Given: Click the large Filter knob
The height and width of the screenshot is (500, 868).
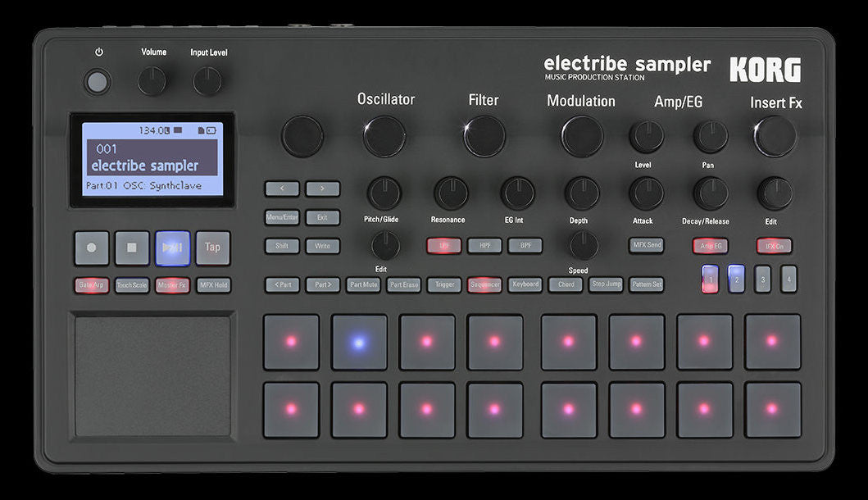Looking at the screenshot, I should click(484, 136).
